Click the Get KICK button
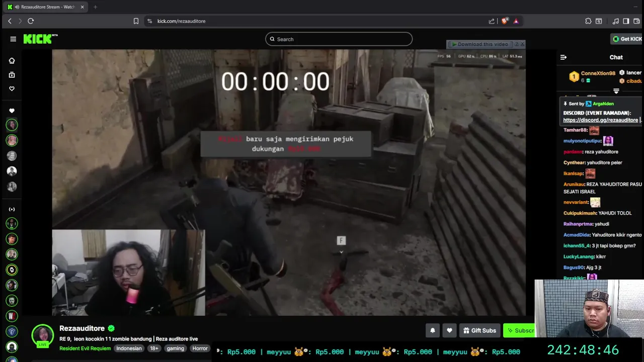Viewport: 644px width, 362px height. [627, 39]
